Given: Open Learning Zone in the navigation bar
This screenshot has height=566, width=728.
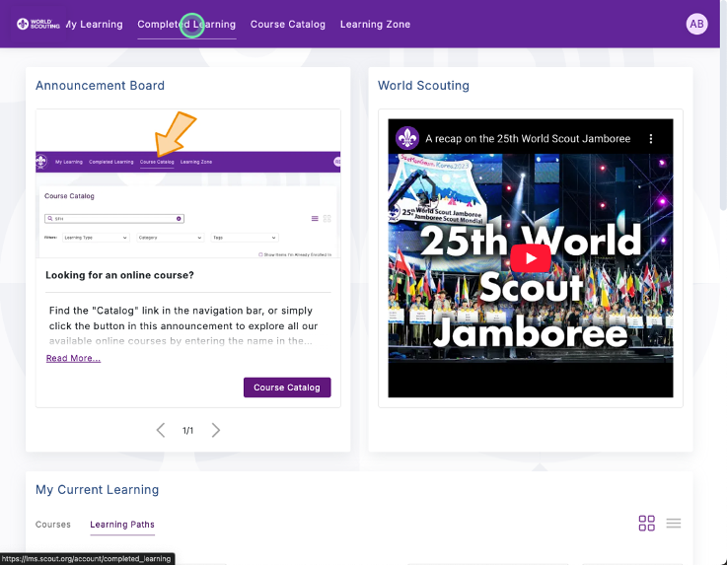Looking at the screenshot, I should [x=375, y=24].
